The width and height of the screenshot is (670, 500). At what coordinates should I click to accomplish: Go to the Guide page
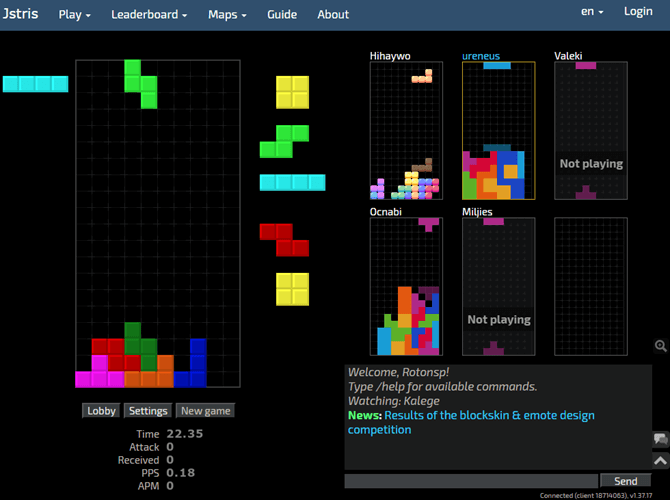click(x=282, y=14)
